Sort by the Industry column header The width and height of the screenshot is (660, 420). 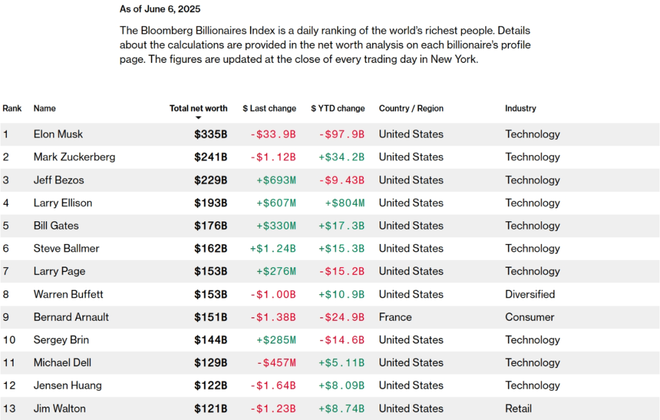(520, 108)
